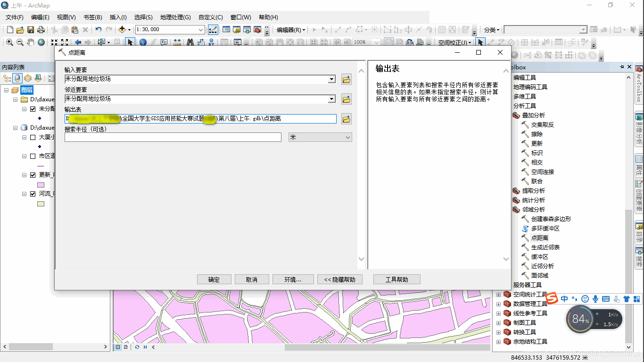This screenshot has width=644, height=362.
Task: Click the 确定 button
Action: pos(214,280)
